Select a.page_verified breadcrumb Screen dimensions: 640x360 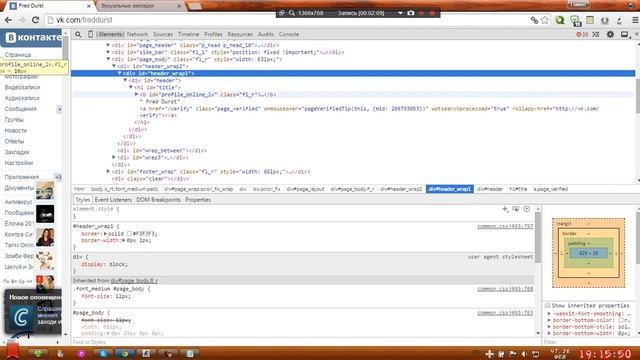click(x=551, y=189)
